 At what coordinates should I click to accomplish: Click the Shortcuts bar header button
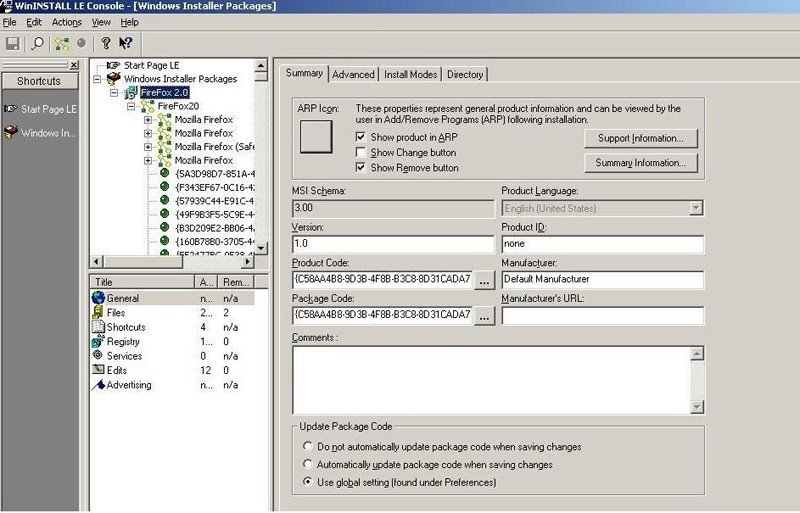pyautogui.click(x=40, y=81)
